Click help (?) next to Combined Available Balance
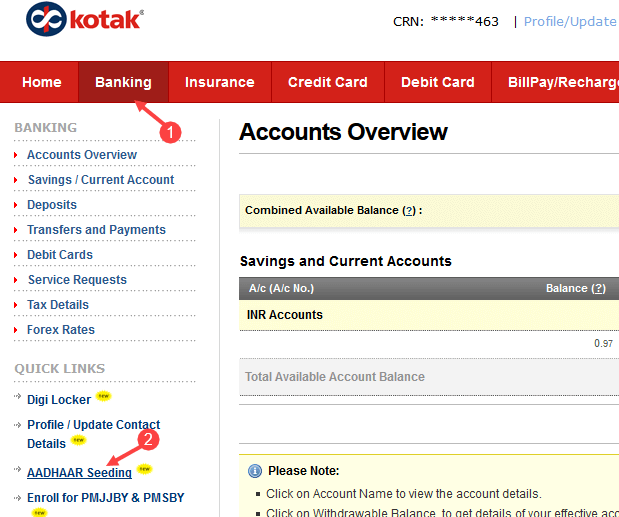Viewport: 619px width, 517px height. 409,210
